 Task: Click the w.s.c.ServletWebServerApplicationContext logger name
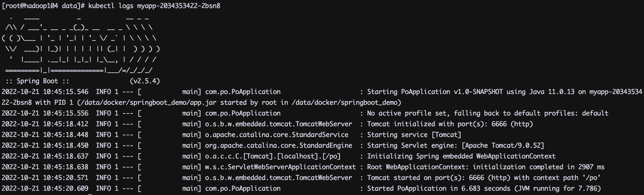coord(280,167)
